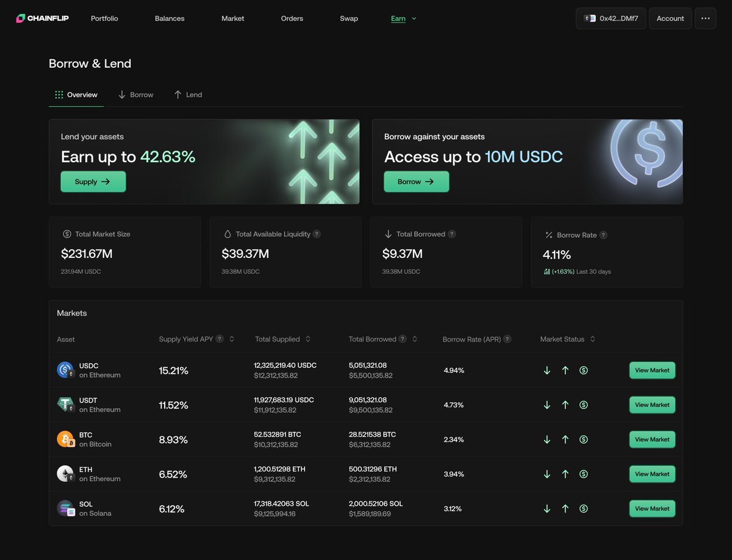The width and height of the screenshot is (732, 560).
Task: Select the lend up-arrow icon on the BTC row
Action: (565, 439)
